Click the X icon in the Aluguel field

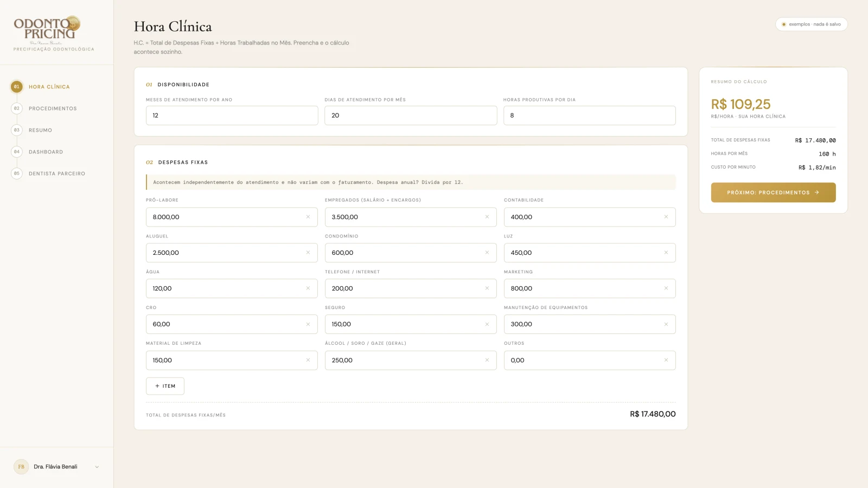(308, 253)
